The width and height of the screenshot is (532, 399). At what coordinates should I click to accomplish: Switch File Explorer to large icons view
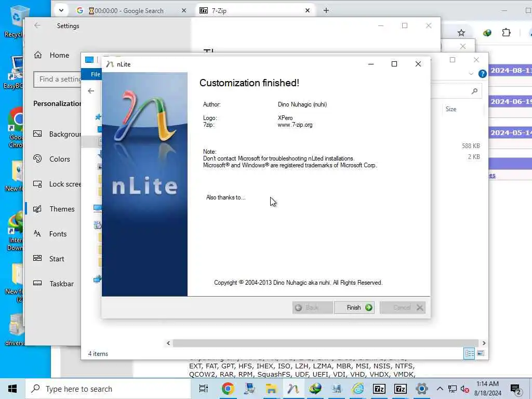(481, 353)
